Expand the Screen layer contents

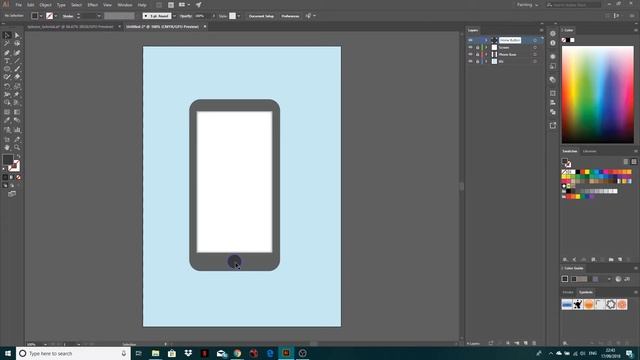click(486, 47)
